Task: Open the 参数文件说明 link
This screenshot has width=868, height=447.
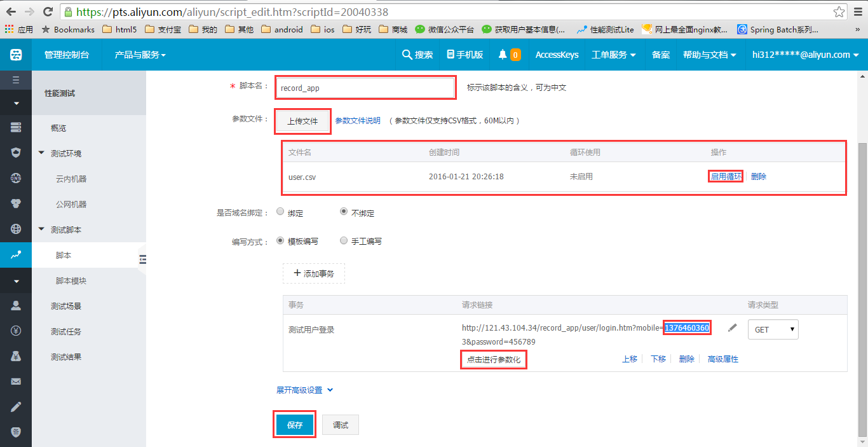Action: pyautogui.click(x=358, y=120)
